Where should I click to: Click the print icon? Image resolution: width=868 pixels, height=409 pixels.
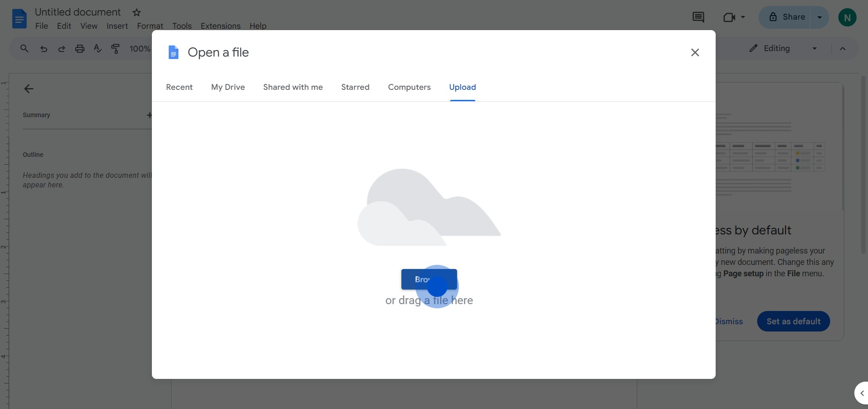click(80, 49)
